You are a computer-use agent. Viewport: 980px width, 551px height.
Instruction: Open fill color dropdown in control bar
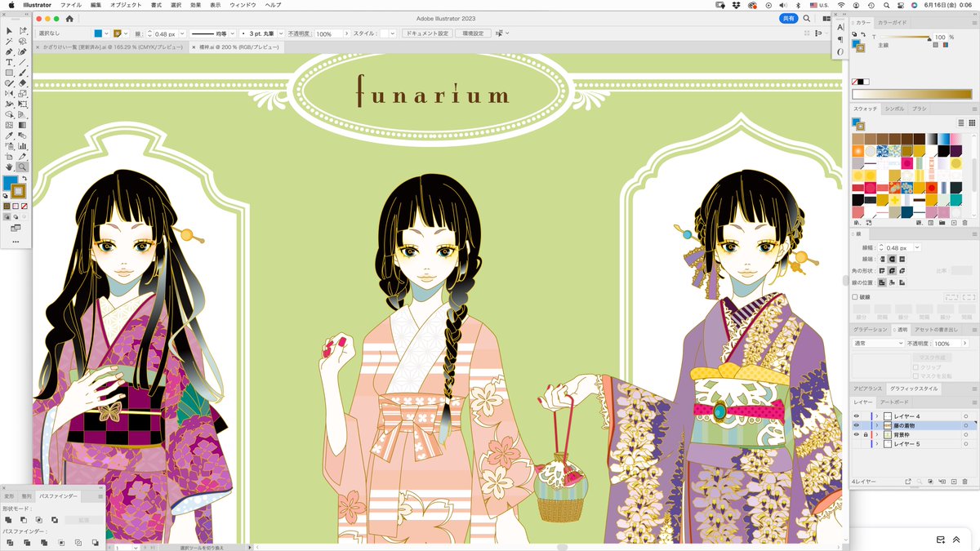click(x=107, y=33)
